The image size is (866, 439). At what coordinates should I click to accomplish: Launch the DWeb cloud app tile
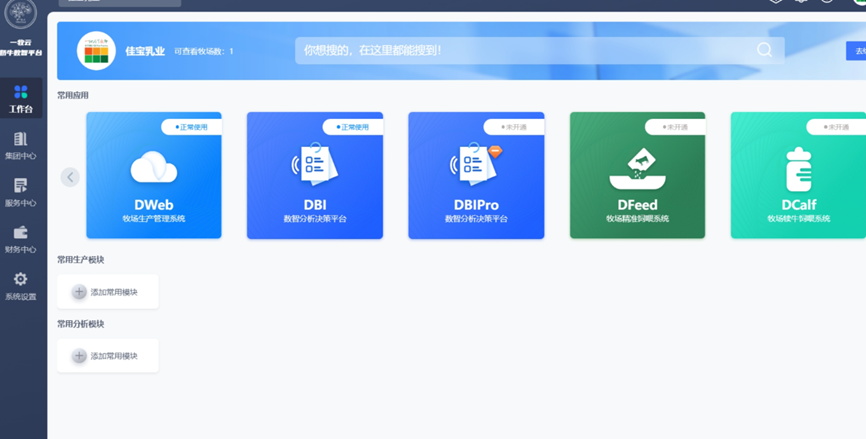[154, 176]
